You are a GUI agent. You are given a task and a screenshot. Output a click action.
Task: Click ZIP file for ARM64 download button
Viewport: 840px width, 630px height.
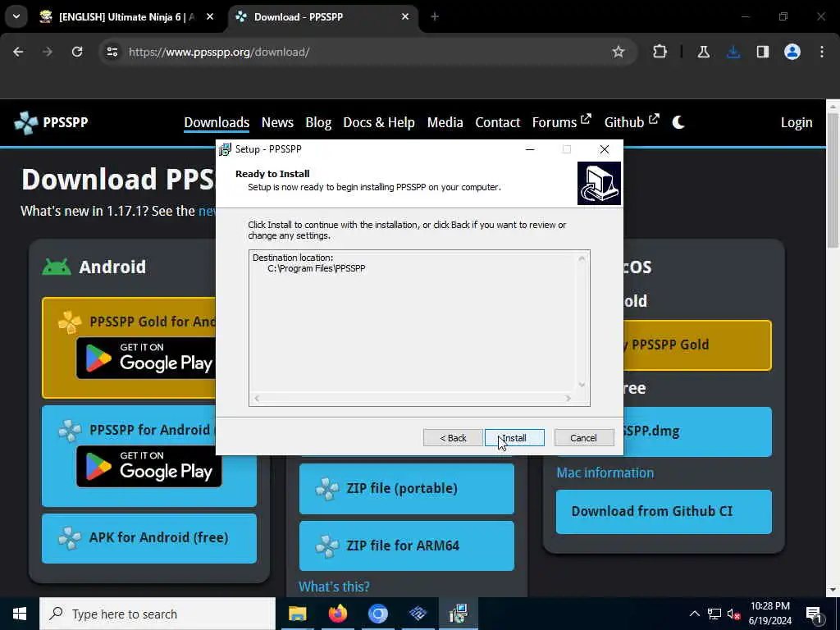pyautogui.click(x=407, y=546)
